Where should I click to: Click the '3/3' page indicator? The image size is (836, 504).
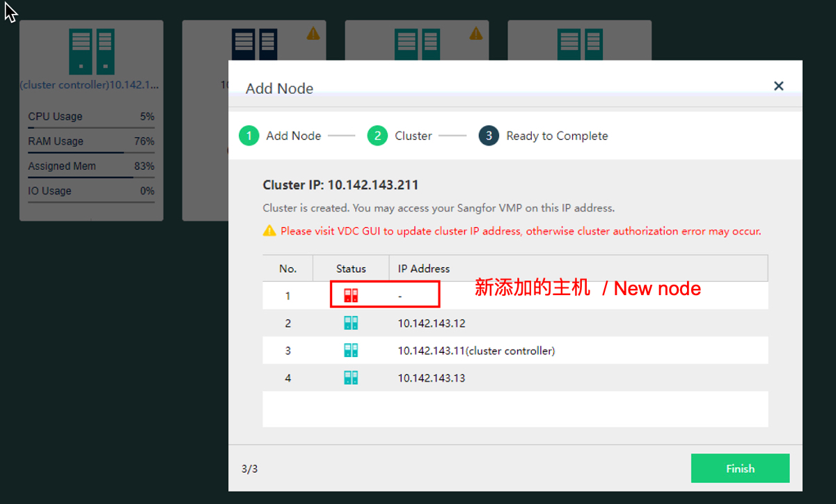click(250, 468)
